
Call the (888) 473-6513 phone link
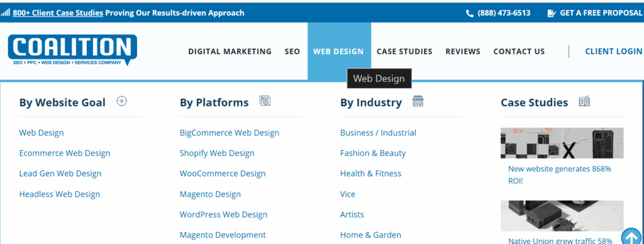[x=504, y=13]
